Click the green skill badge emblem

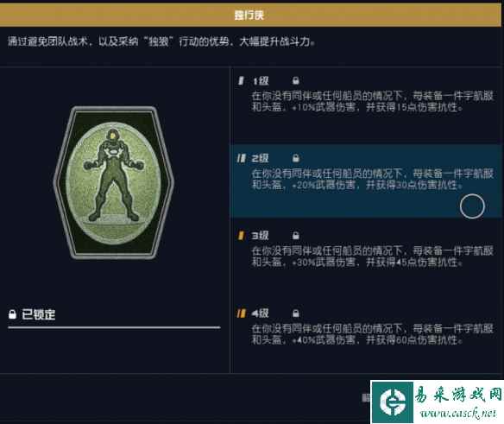pos(113,183)
